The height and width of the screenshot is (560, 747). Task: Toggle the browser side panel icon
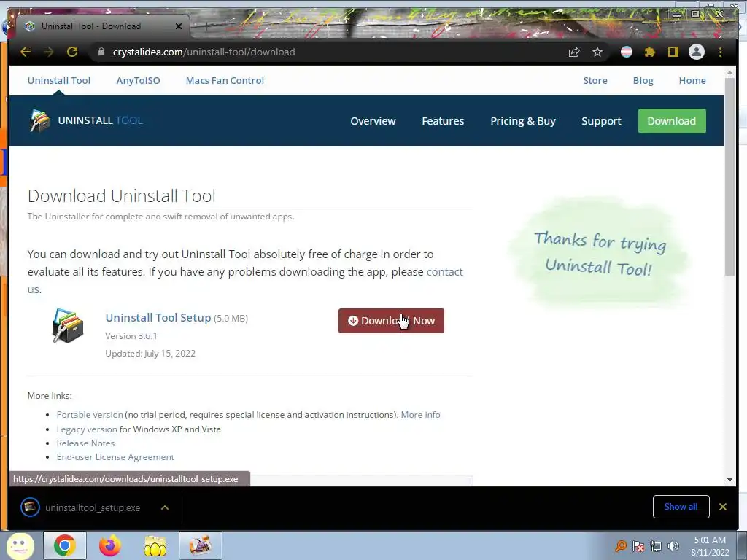click(x=673, y=52)
